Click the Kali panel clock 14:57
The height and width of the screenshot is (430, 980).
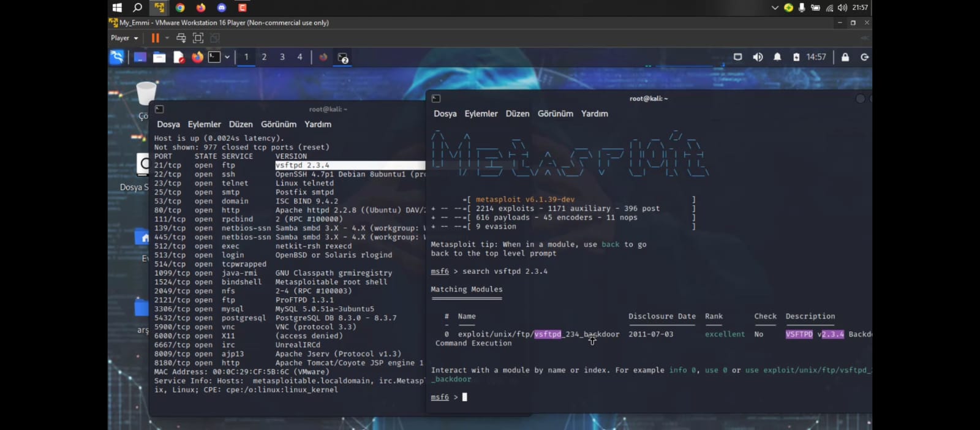816,57
